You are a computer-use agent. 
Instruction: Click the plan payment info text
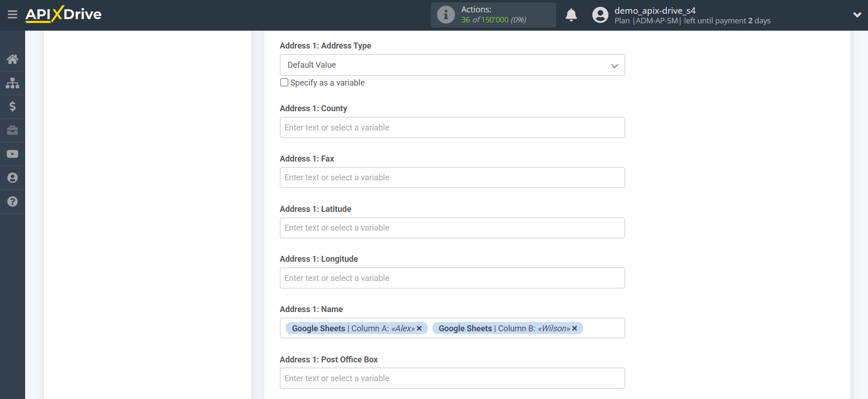point(692,21)
